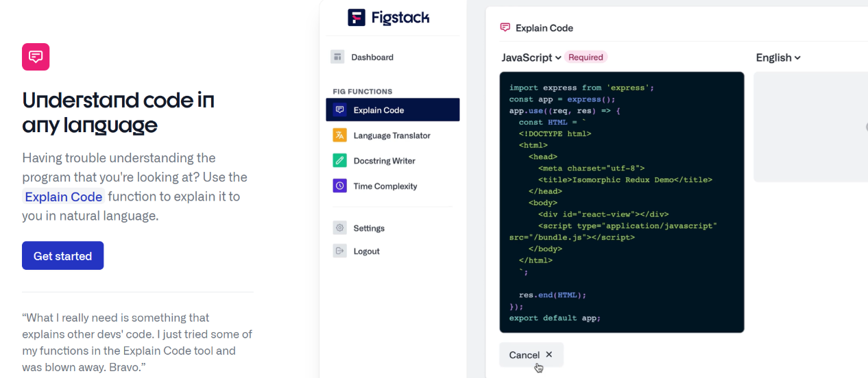Open the English output language dropdown
868x378 pixels.
pyautogui.click(x=778, y=58)
